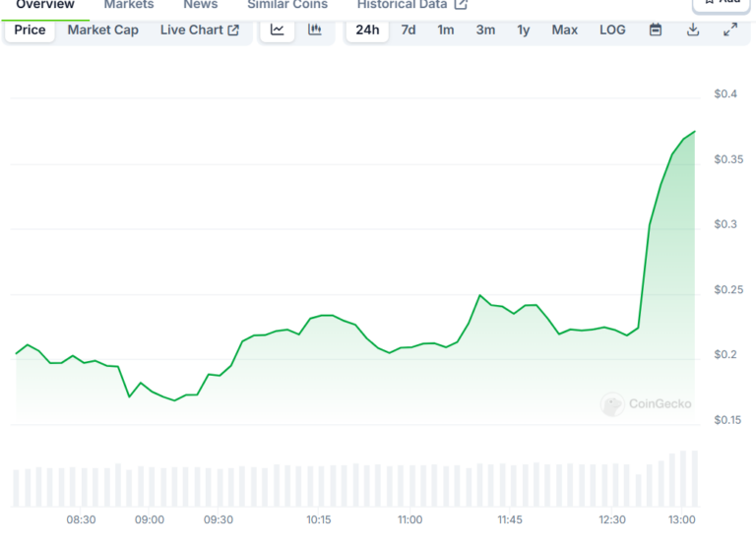Open the Markets tab
Image resolution: width=756 pixels, height=546 pixels.
click(x=129, y=5)
